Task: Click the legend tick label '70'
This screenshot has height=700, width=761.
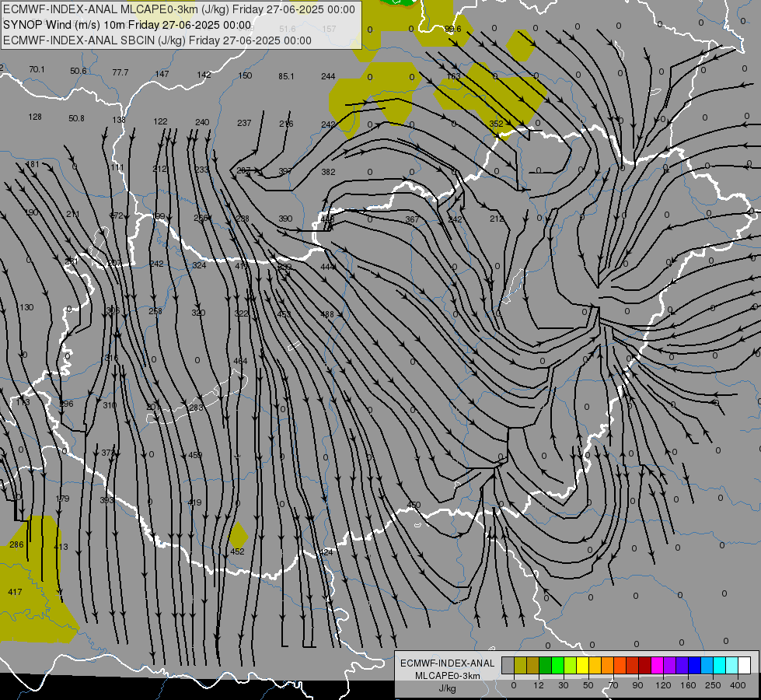Action: [x=614, y=685]
